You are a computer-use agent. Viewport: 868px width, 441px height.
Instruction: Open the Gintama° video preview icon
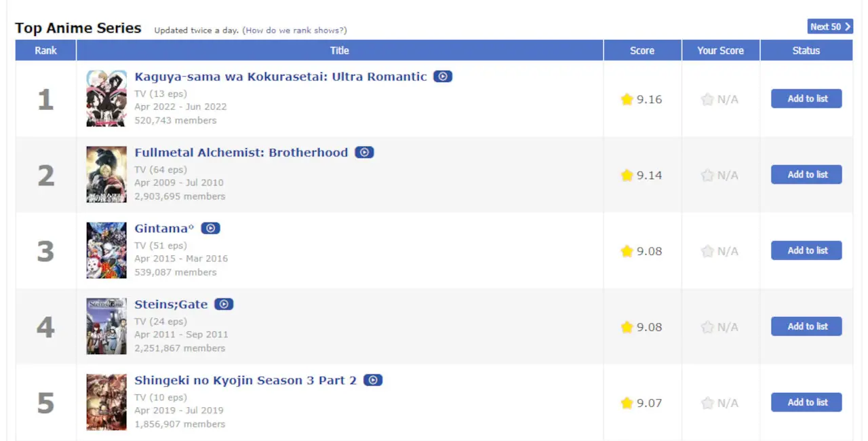click(x=210, y=229)
